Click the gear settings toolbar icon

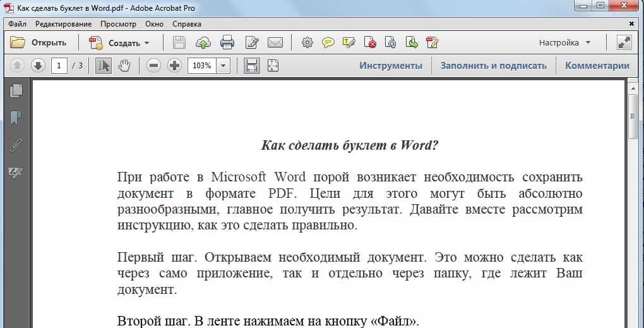pos(307,42)
